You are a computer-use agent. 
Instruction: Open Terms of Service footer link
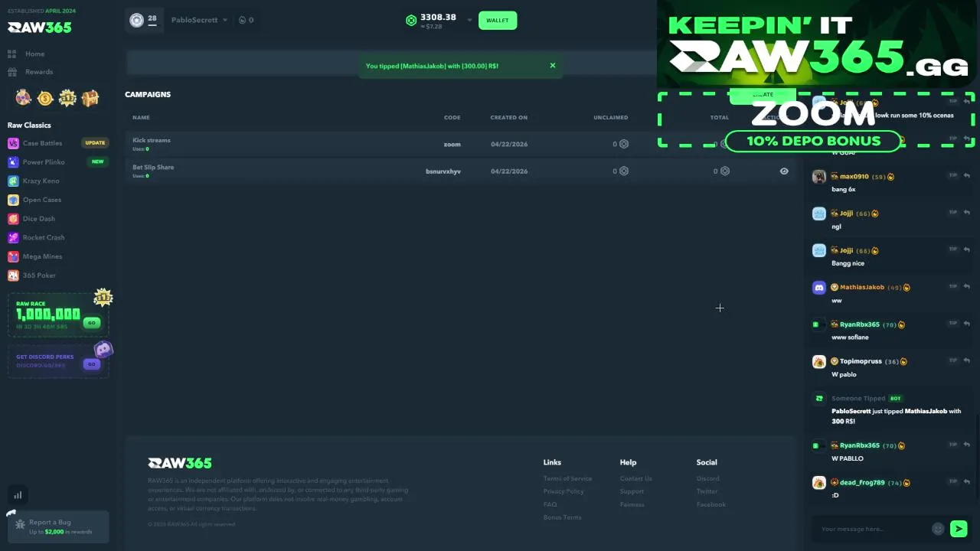567,478
